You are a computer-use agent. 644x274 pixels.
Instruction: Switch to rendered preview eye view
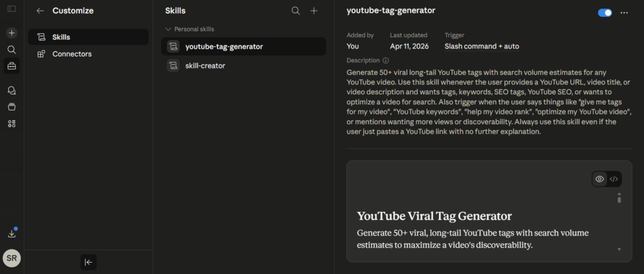[599, 179]
